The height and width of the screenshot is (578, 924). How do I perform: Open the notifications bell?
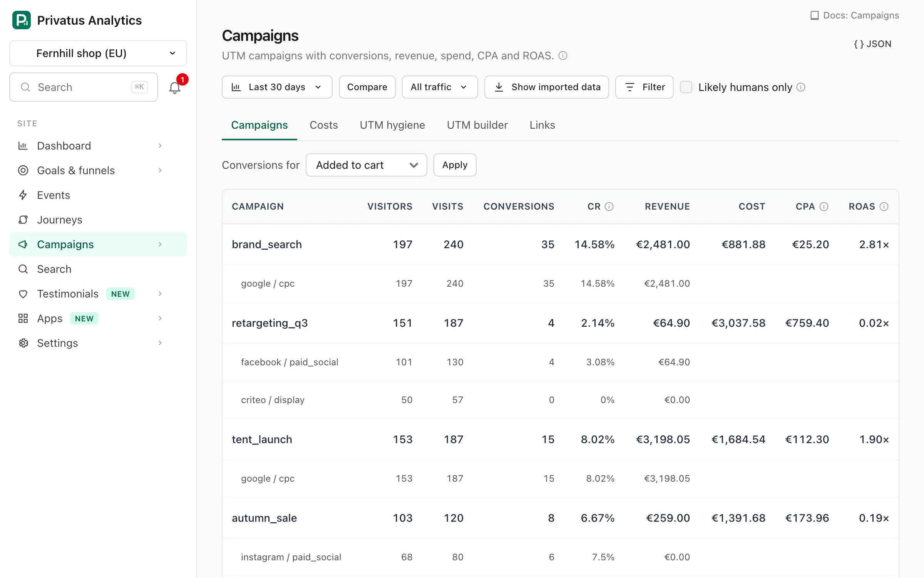click(175, 87)
